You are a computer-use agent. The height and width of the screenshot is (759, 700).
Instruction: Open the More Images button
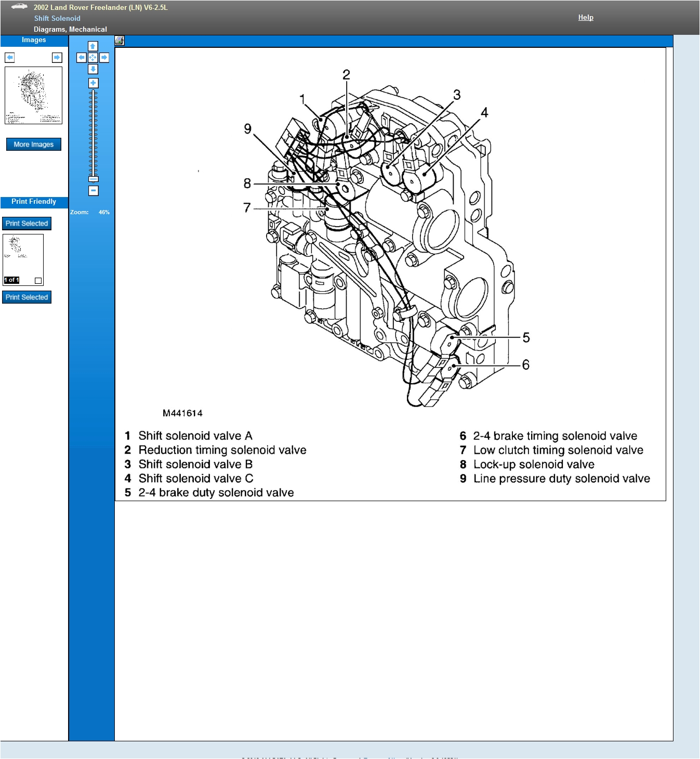tap(34, 145)
